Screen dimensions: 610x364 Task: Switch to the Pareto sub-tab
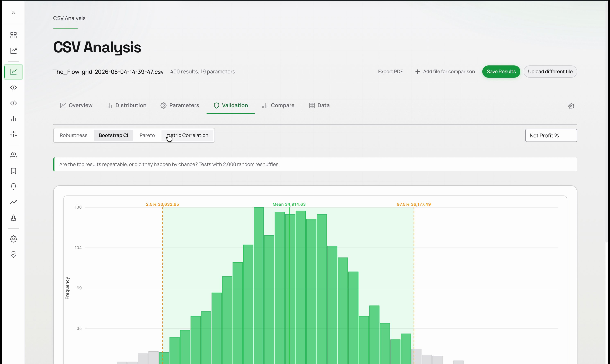click(x=147, y=135)
